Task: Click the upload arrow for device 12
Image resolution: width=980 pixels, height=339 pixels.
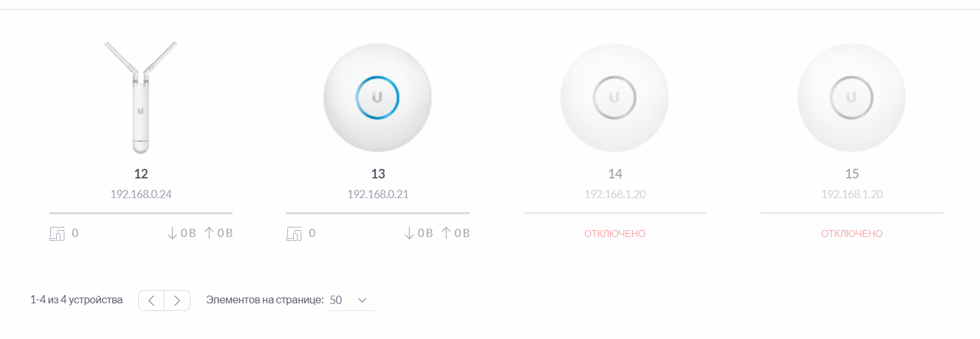Action: (209, 233)
